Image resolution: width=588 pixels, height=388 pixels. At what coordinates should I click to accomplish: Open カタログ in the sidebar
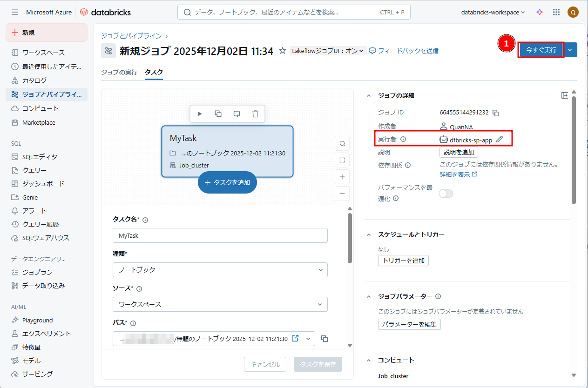pyautogui.click(x=34, y=80)
